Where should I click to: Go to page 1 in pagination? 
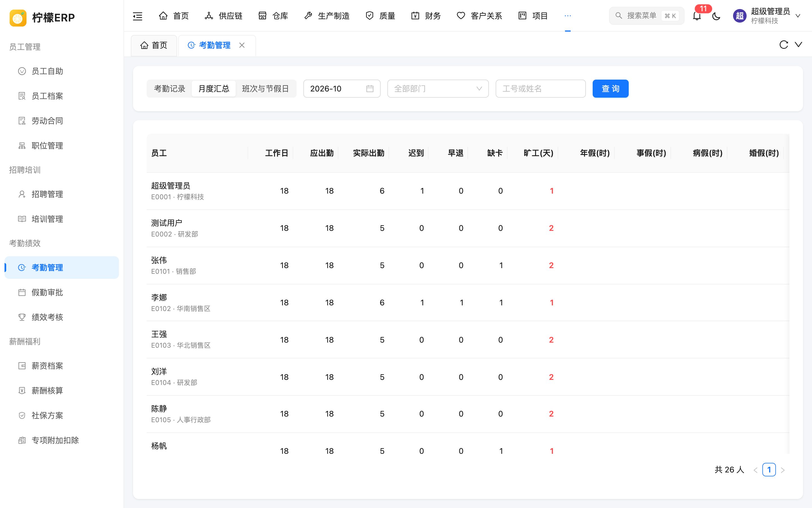[769, 470]
